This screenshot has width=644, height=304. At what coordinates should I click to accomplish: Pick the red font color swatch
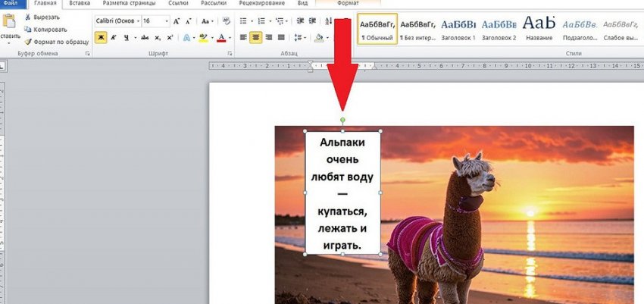(221, 37)
